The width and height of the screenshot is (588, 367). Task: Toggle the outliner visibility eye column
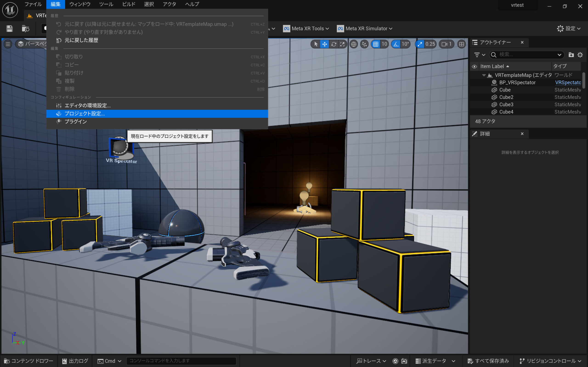[474, 66]
